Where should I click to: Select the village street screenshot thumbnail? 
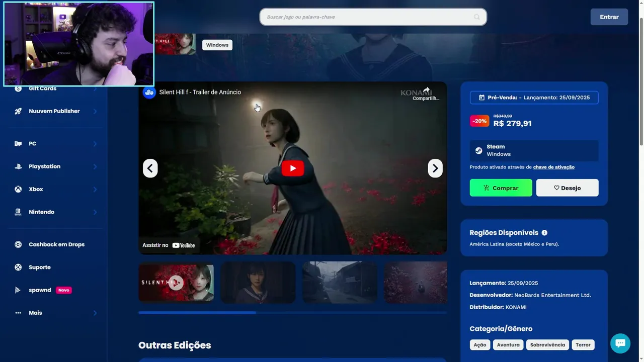340,283
